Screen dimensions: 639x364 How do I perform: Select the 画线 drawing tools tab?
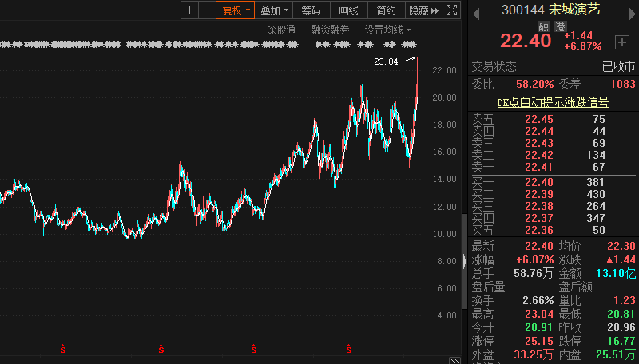click(x=348, y=10)
